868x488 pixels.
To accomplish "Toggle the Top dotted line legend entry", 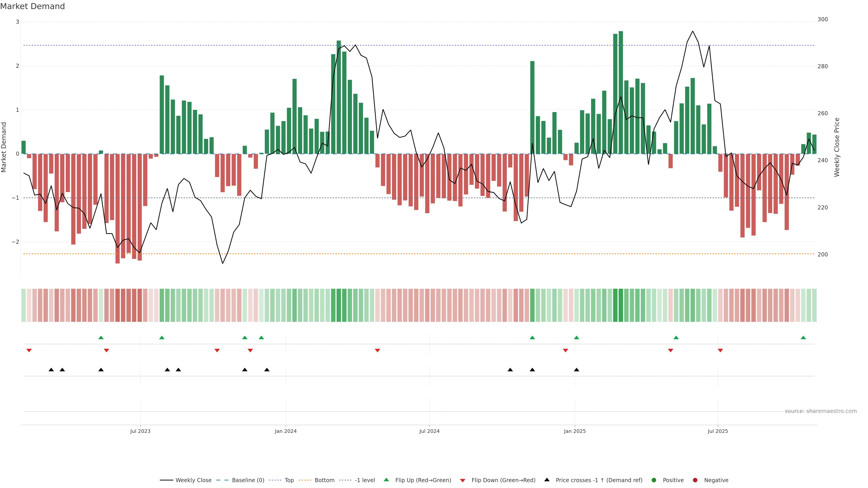I will pyautogui.click(x=289, y=480).
